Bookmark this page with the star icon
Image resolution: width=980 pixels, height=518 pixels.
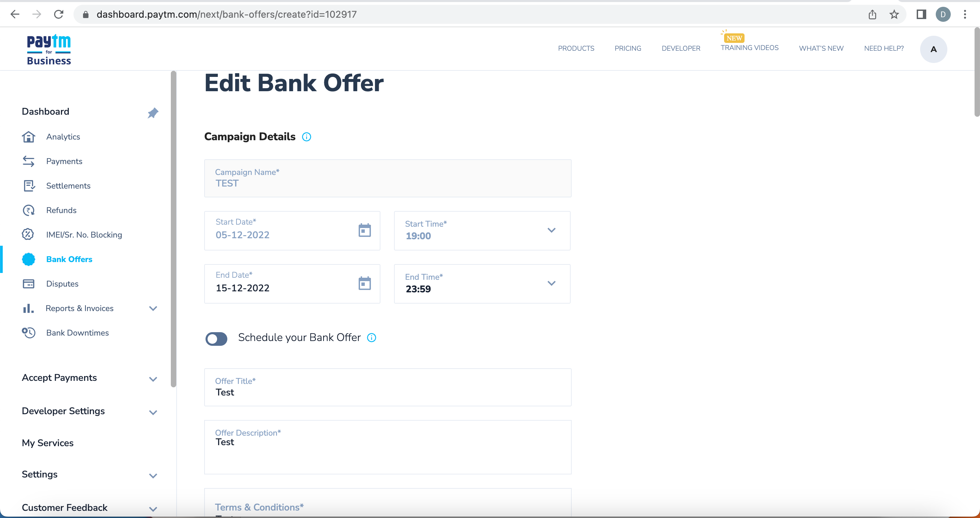click(x=894, y=14)
